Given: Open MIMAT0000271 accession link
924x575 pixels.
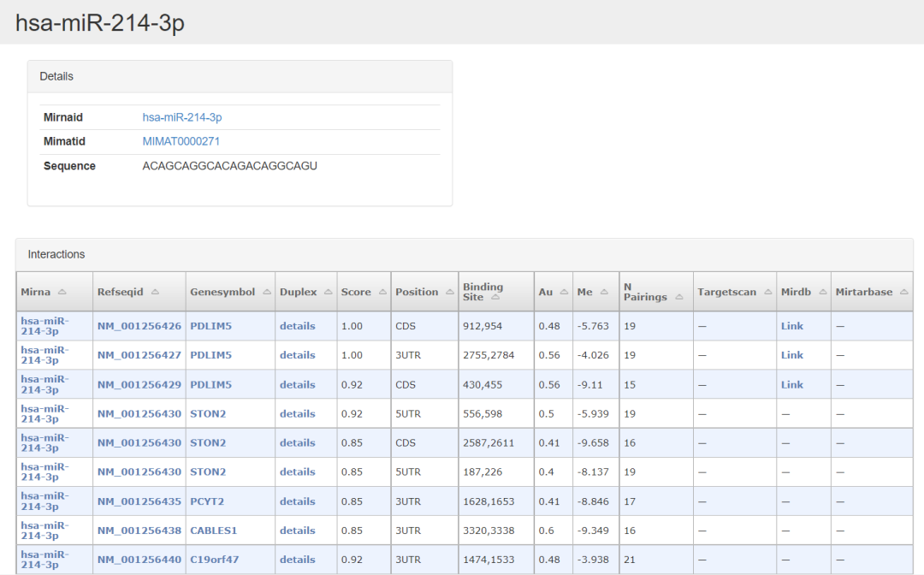Looking at the screenshot, I should (x=181, y=141).
